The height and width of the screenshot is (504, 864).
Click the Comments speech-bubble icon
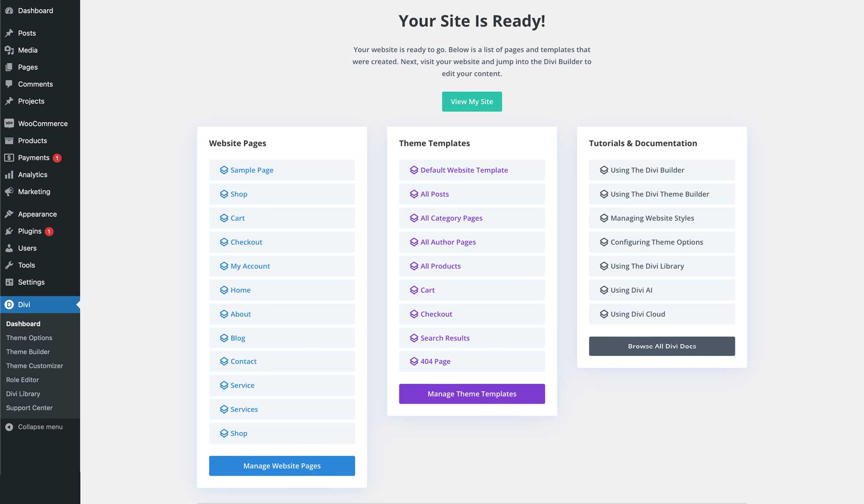[x=9, y=84]
